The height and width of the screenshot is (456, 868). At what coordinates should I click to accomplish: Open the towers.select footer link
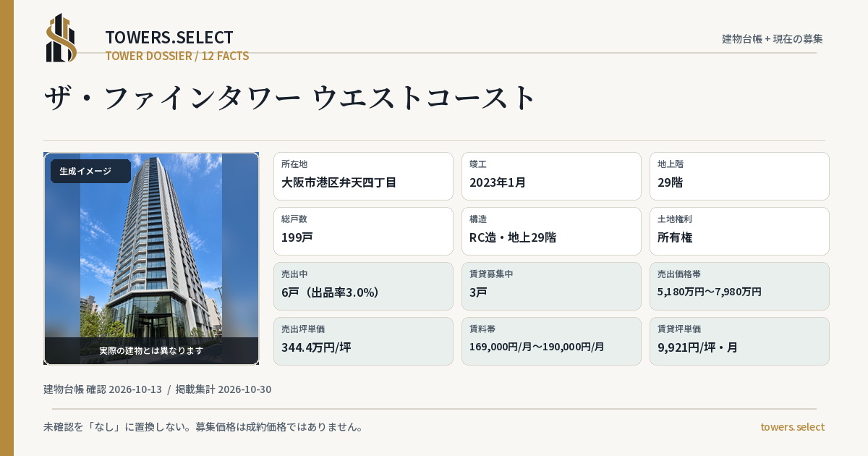tap(792, 427)
